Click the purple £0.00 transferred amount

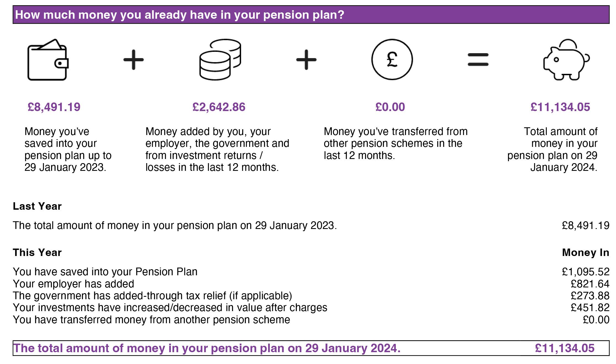(x=390, y=107)
